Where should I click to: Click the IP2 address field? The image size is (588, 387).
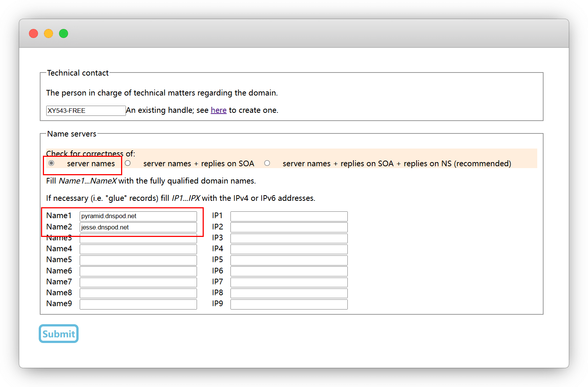(x=289, y=227)
